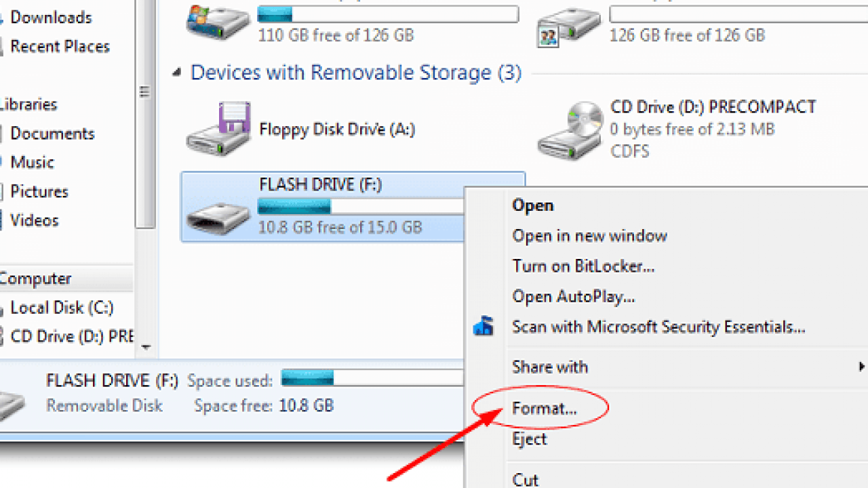
Task: Open the Downloads folder in sidebar
Action: click(51, 17)
